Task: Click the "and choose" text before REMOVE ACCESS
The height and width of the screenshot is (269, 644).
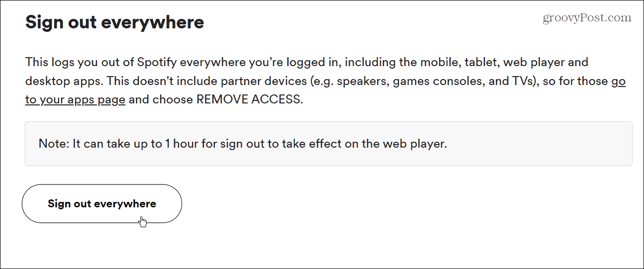Action: tap(161, 99)
